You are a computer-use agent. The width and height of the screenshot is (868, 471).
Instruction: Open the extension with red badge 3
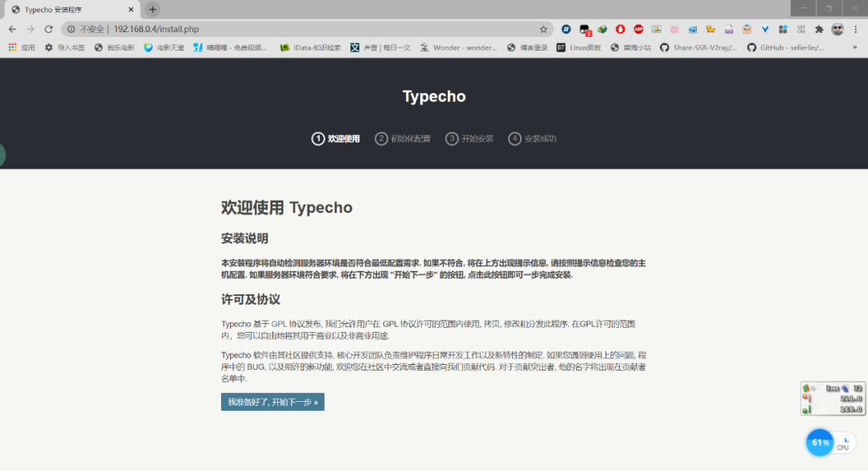click(x=584, y=30)
